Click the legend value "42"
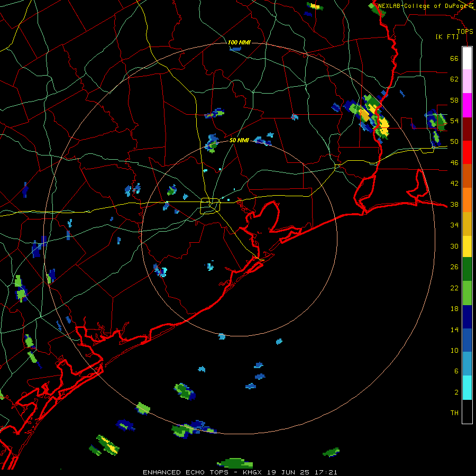 pyautogui.click(x=454, y=184)
